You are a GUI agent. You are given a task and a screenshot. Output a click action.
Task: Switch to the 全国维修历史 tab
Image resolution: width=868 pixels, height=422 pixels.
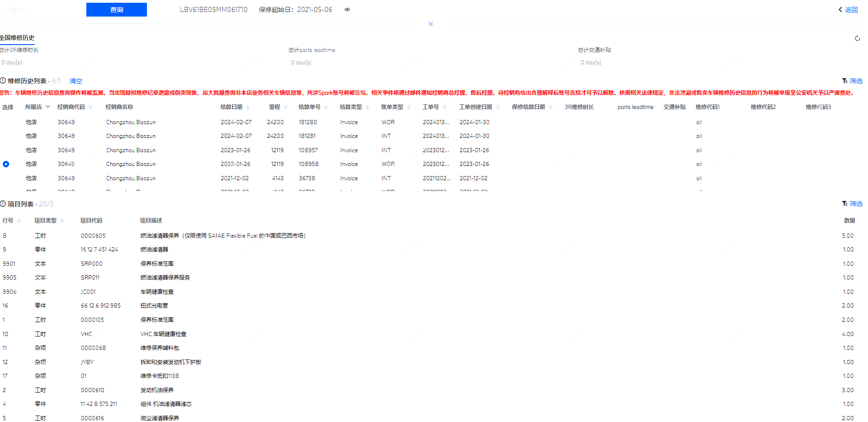tap(17, 38)
